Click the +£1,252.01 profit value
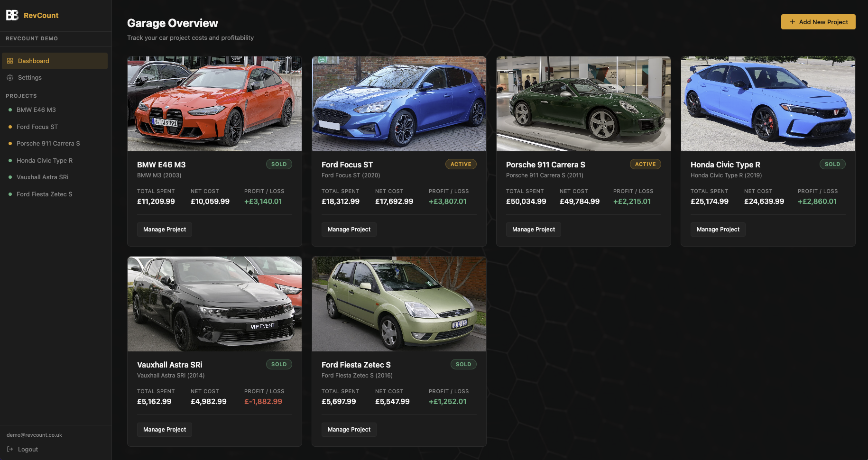The image size is (868, 460). click(x=448, y=402)
